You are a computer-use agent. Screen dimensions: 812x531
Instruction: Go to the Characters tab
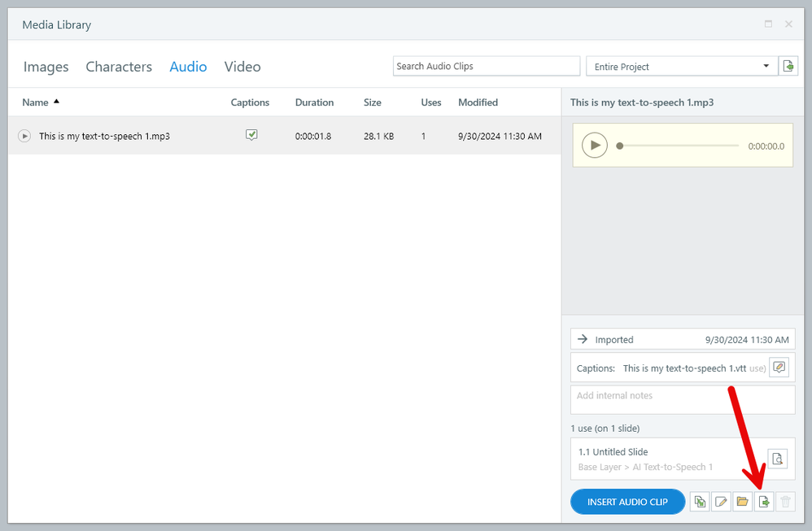pos(119,67)
